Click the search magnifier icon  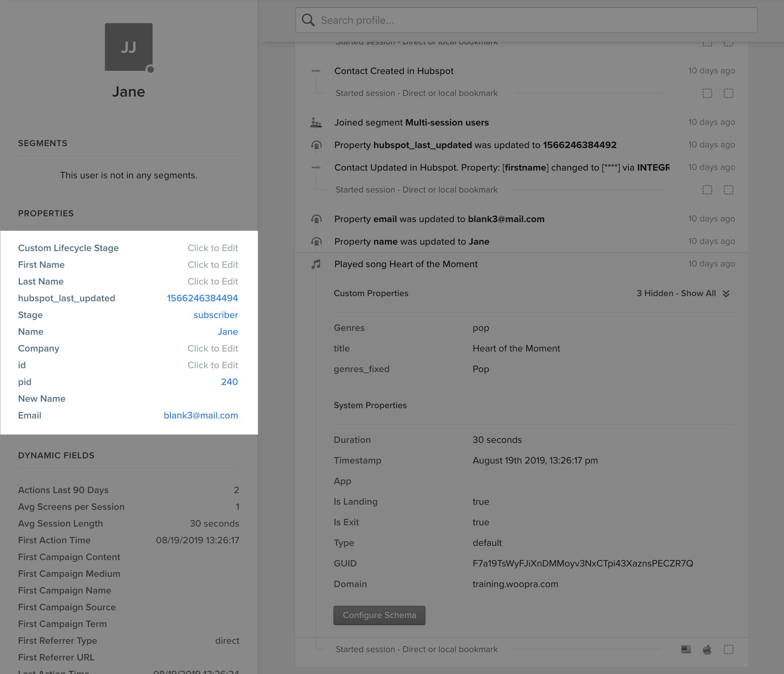[x=308, y=20]
